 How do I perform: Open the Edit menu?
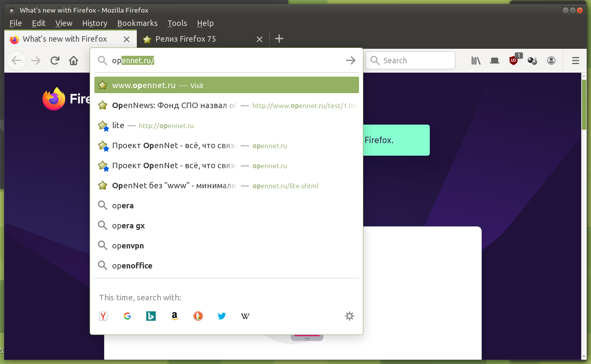(x=39, y=23)
